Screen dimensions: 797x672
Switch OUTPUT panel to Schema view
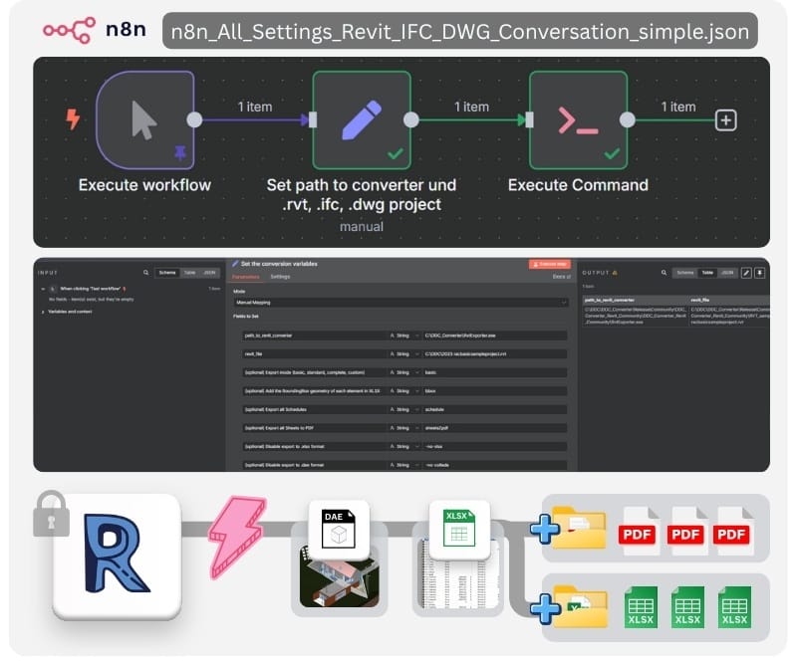(x=685, y=273)
